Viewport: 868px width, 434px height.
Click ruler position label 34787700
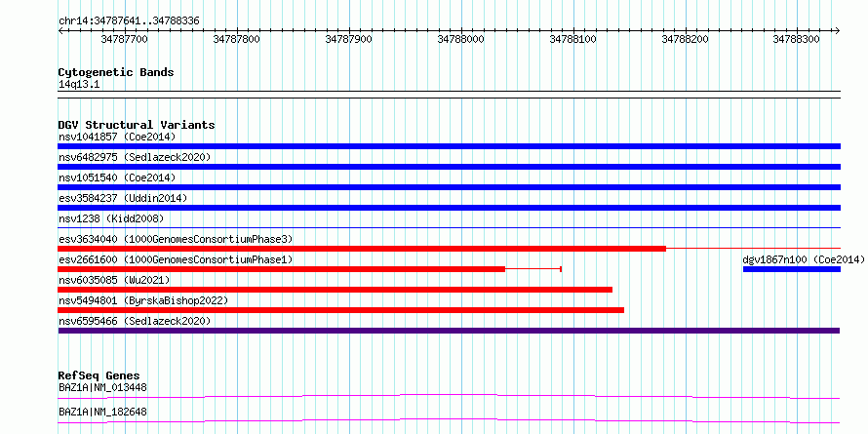(x=125, y=39)
